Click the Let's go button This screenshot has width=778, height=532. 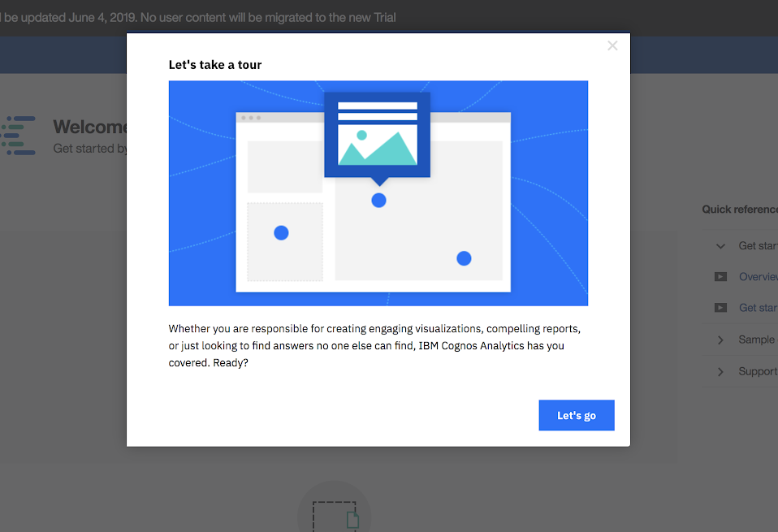coord(577,415)
